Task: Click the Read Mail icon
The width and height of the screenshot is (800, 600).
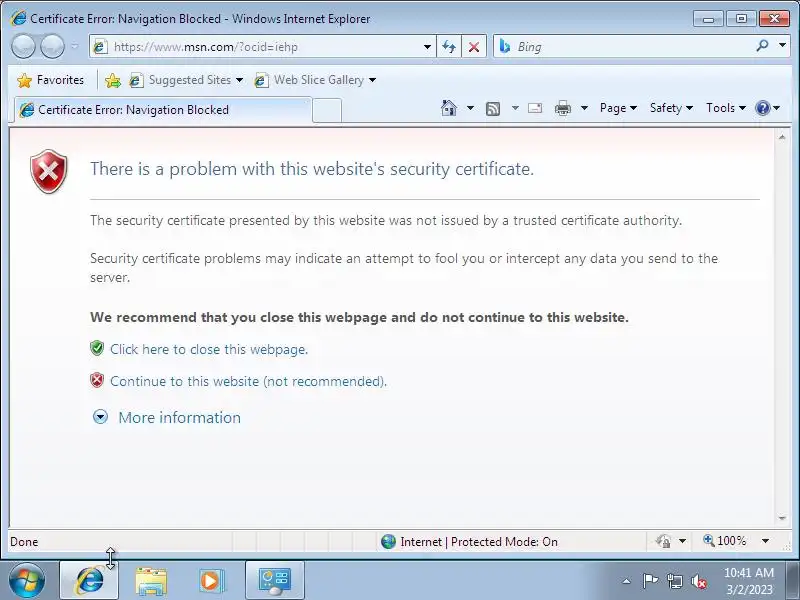Action: (535, 108)
